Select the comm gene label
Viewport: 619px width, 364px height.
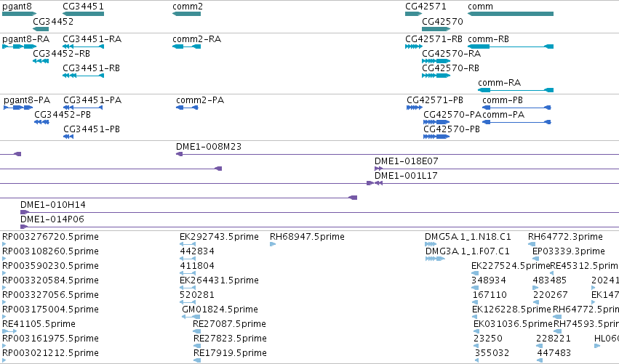(480, 7)
